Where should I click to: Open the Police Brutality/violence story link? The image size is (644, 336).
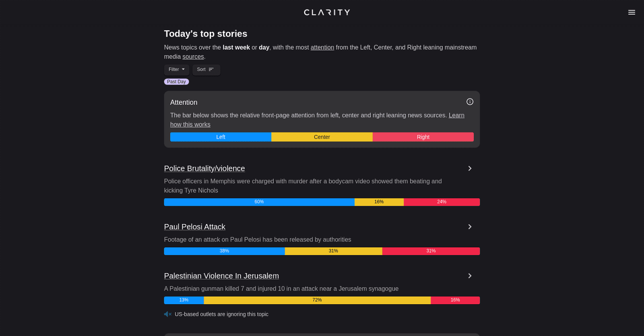[204, 168]
